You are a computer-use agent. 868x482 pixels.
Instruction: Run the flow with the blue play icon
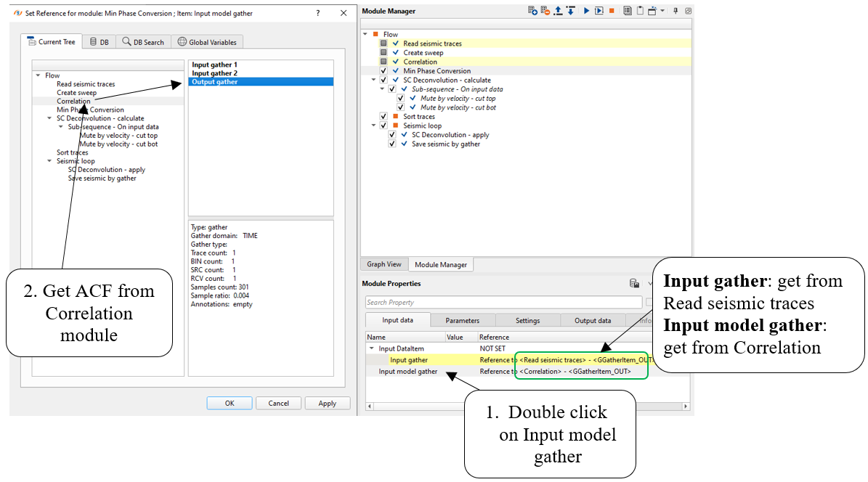pos(586,11)
